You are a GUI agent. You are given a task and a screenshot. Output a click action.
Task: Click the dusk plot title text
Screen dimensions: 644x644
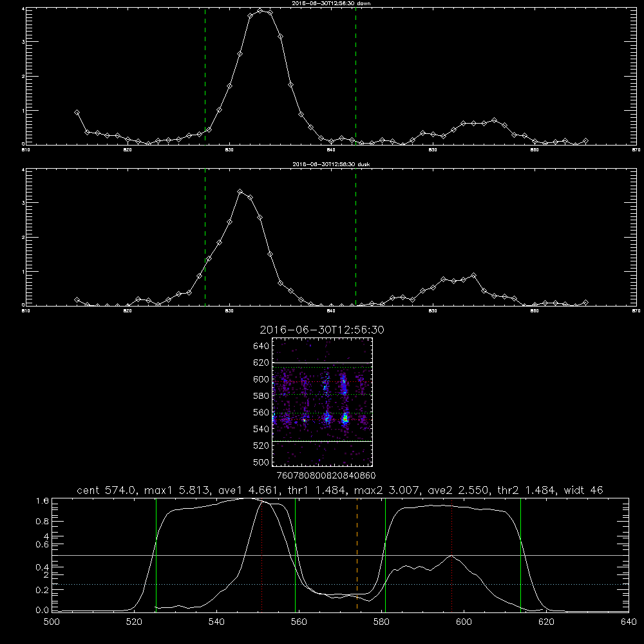pyautogui.click(x=331, y=164)
